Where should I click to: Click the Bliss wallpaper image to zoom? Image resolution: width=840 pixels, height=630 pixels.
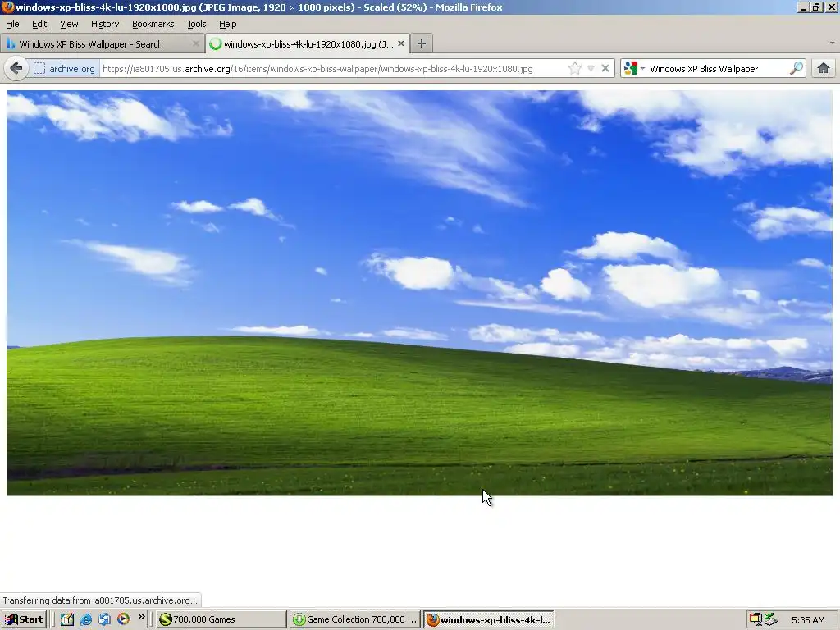419,293
